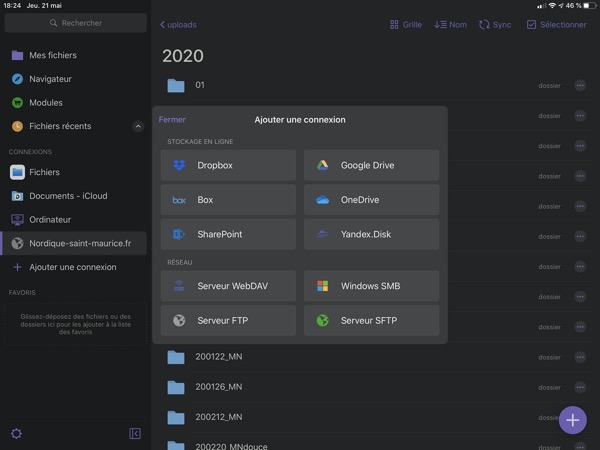Choose Google Drive connection
The image size is (600, 450).
pos(371,165)
